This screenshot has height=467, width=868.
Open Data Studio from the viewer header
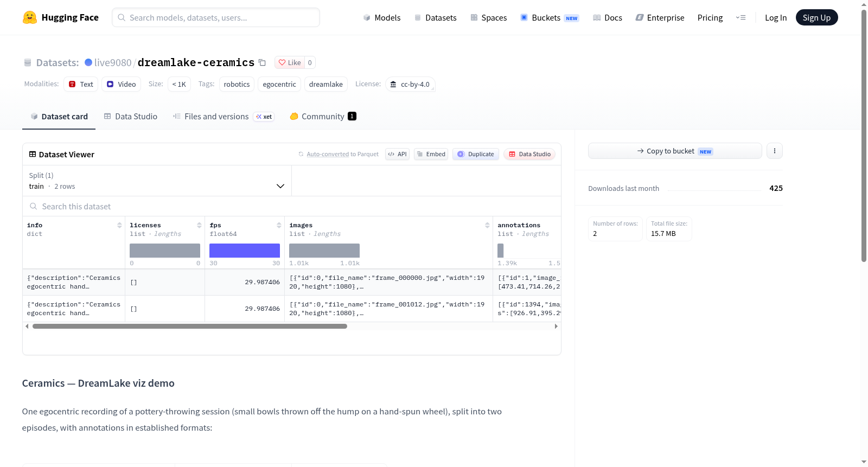pyautogui.click(x=529, y=154)
